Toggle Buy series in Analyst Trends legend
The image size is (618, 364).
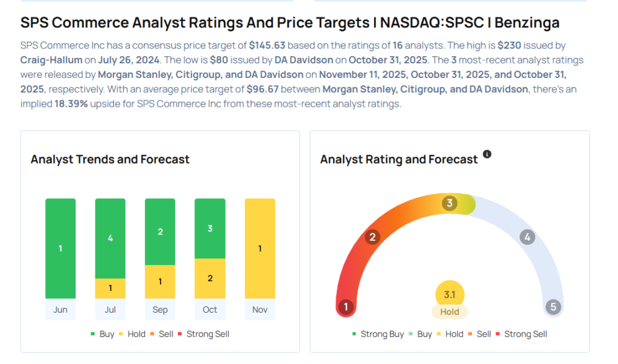click(x=102, y=334)
